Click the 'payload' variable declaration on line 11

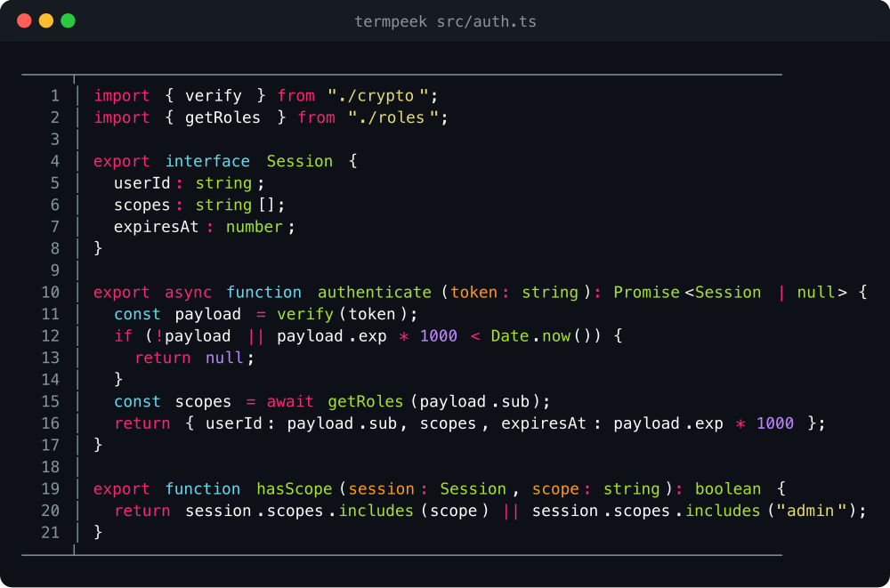coord(207,314)
